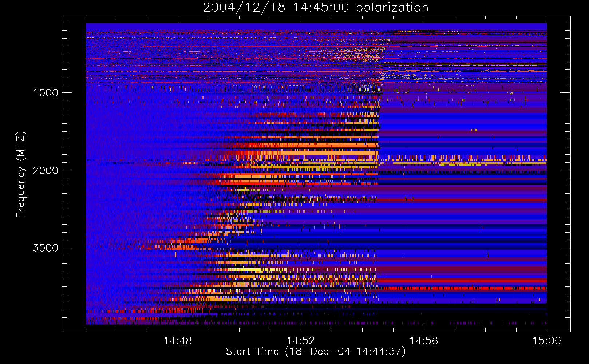Click the '14:52' time axis label
Viewport: 589px width, 364px height.
(x=301, y=341)
